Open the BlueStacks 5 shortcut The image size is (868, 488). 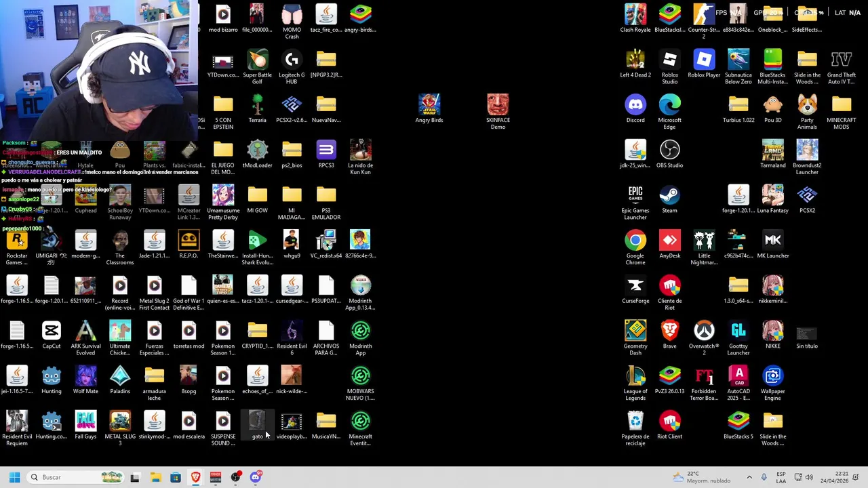point(738,426)
